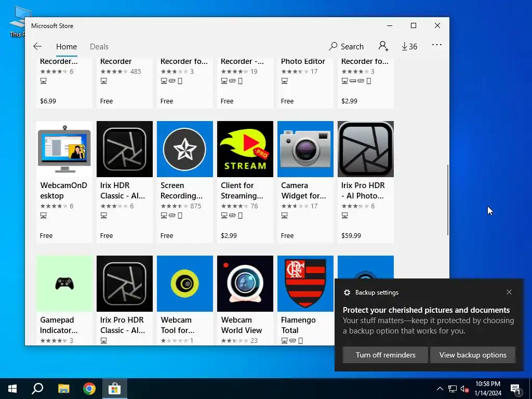The height and width of the screenshot is (399, 532).
Task: Open the Flamengo Total crest icon
Action: click(x=305, y=284)
